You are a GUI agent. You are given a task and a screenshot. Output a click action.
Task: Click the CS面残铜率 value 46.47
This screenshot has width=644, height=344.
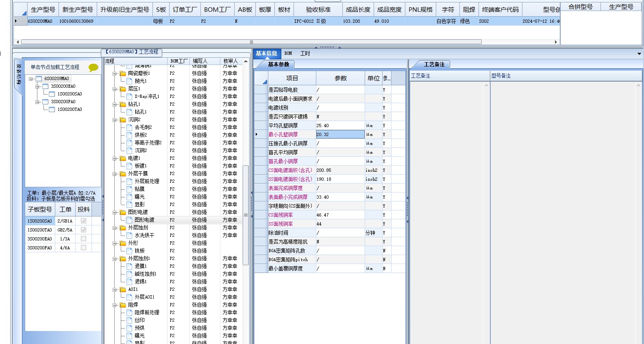pos(340,215)
